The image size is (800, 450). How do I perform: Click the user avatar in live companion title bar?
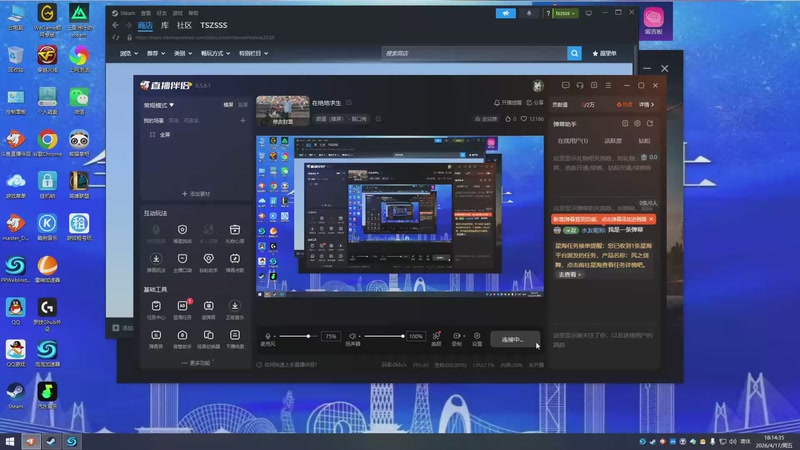(538, 86)
